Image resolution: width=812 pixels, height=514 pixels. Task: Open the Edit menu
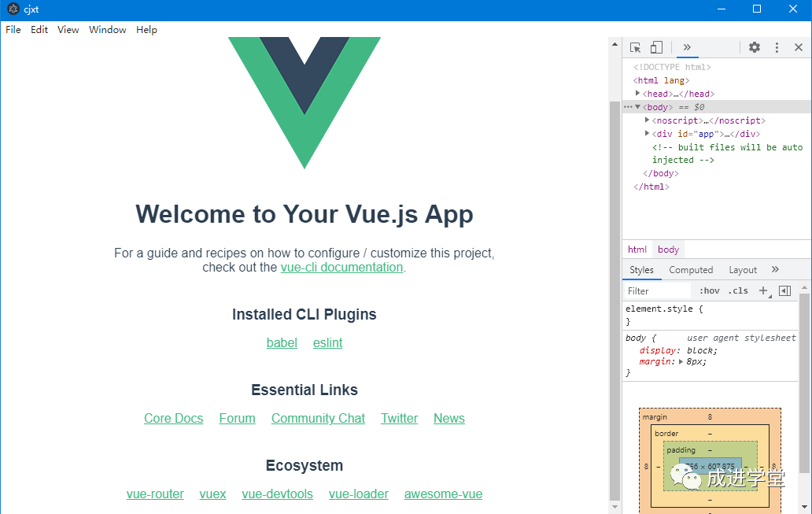tap(39, 30)
